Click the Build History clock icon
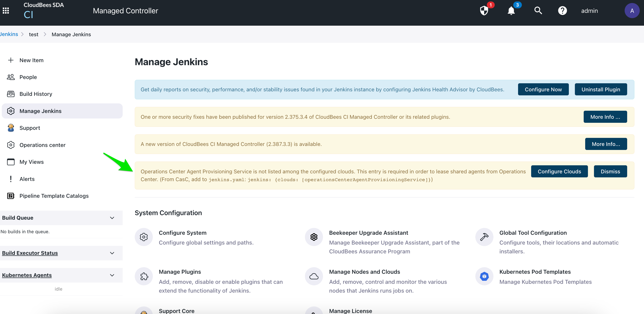644x314 pixels. (11, 94)
